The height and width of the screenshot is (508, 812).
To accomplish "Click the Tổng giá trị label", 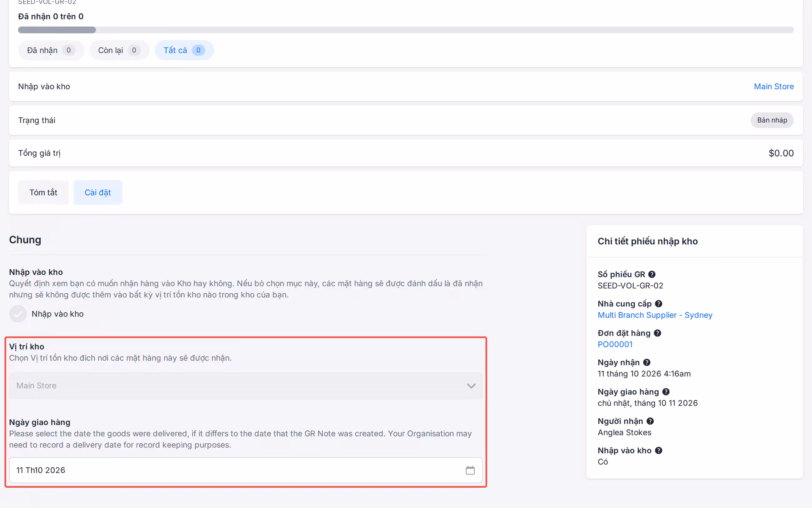I will tap(39, 153).
